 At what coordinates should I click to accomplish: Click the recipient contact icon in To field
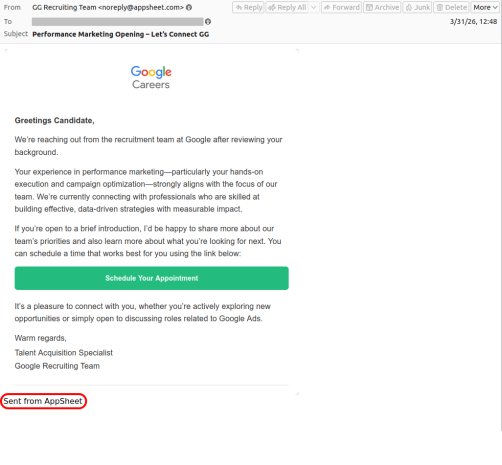tap(208, 22)
